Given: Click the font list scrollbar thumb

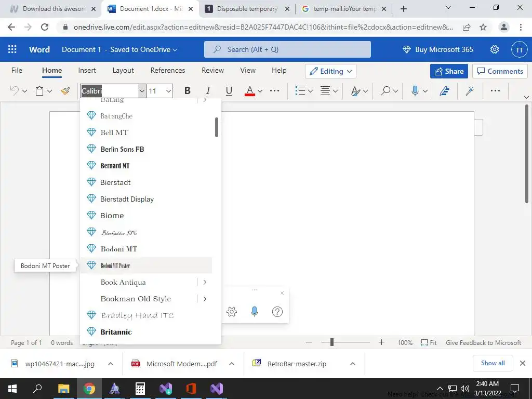Looking at the screenshot, I should coord(217,127).
